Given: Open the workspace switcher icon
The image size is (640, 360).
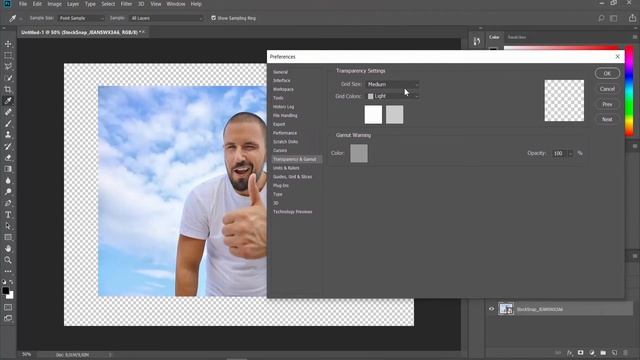Looking at the screenshot, I should coord(613,18).
